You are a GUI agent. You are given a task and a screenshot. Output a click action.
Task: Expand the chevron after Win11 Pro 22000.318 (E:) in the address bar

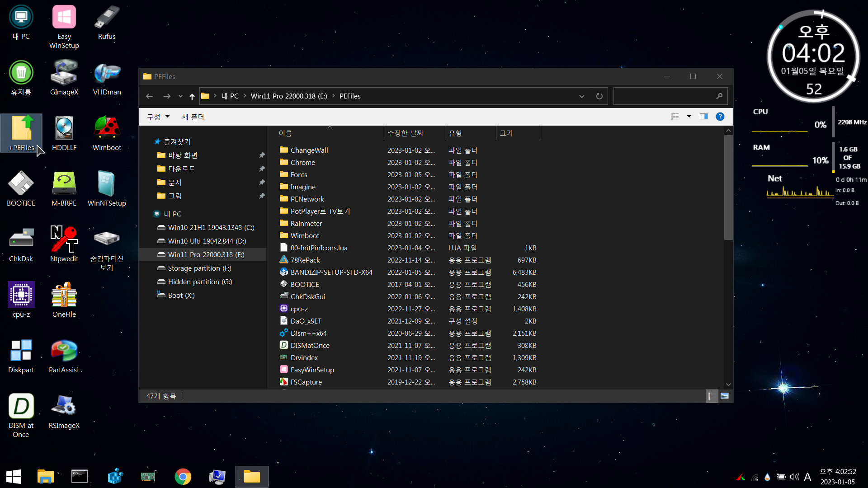333,96
